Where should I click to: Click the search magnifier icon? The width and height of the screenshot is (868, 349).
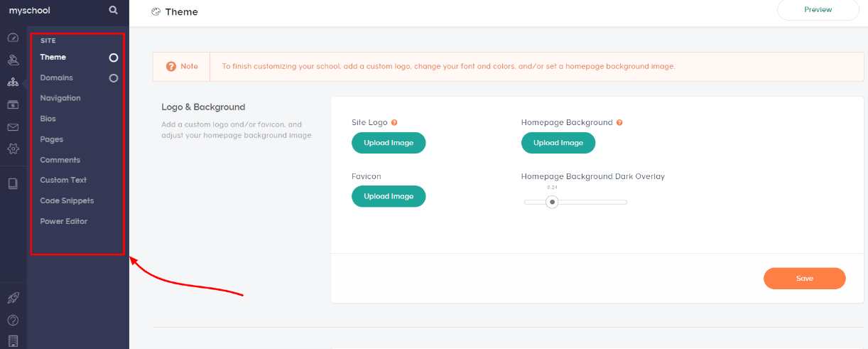[114, 11]
